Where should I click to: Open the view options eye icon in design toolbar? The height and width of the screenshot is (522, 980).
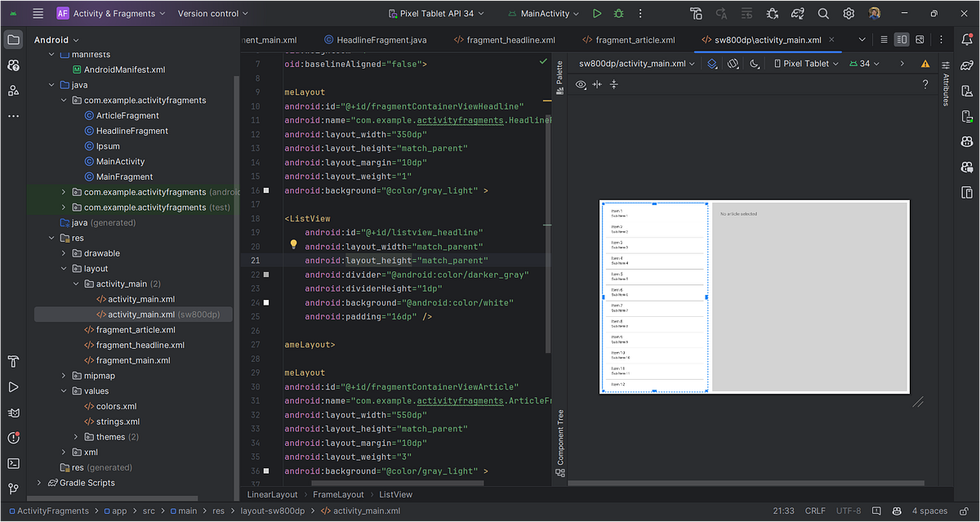(x=581, y=84)
